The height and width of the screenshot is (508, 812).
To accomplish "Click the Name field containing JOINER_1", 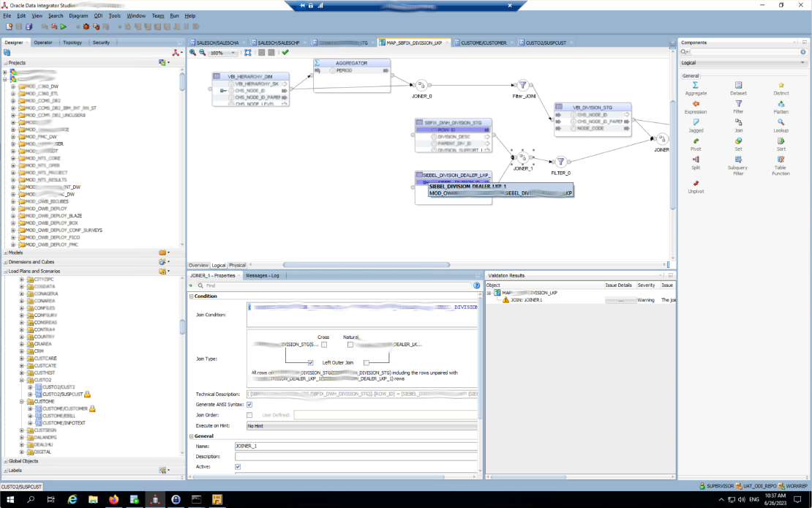I will pos(356,447).
